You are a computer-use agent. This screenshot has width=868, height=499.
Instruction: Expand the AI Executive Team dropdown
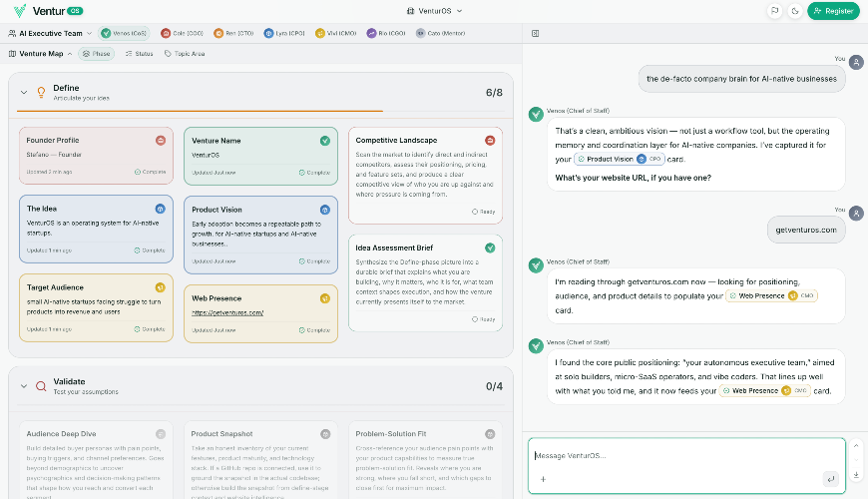50,33
